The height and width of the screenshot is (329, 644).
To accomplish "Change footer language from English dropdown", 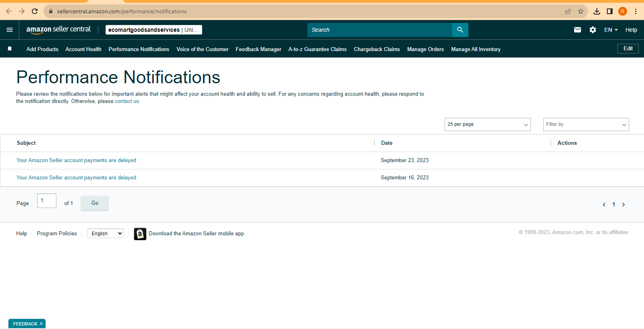I will pos(106,234).
